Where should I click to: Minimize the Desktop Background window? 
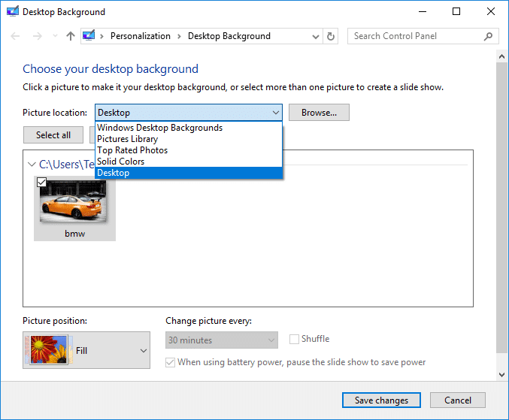coord(423,12)
